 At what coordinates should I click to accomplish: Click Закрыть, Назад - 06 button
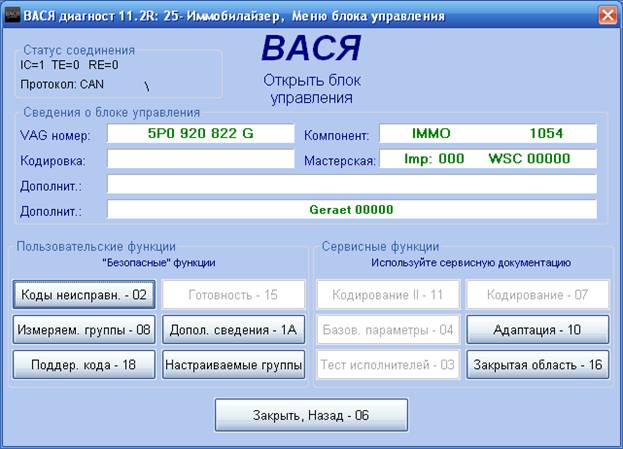click(x=311, y=415)
